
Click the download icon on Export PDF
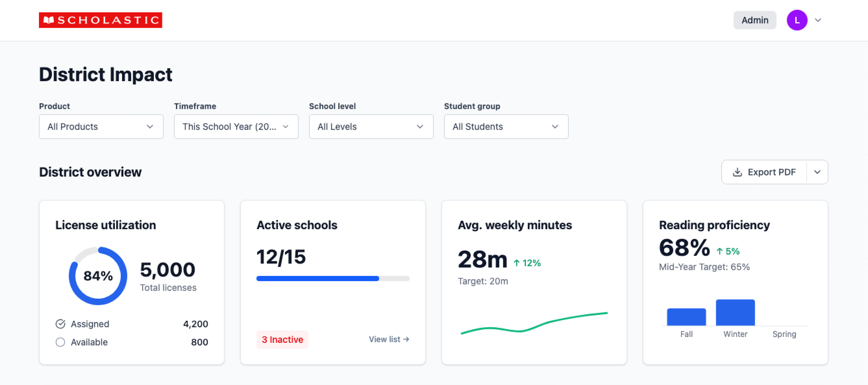[x=737, y=172]
